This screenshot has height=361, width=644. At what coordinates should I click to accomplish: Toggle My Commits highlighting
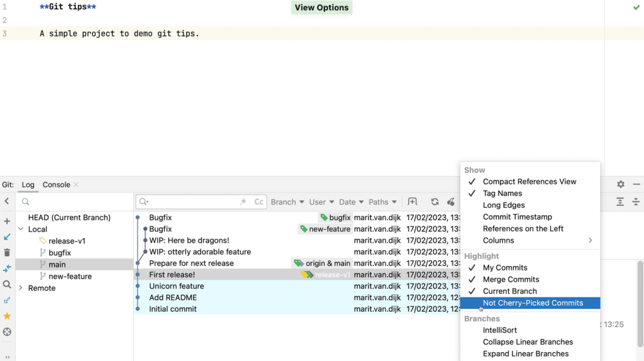(530, 268)
